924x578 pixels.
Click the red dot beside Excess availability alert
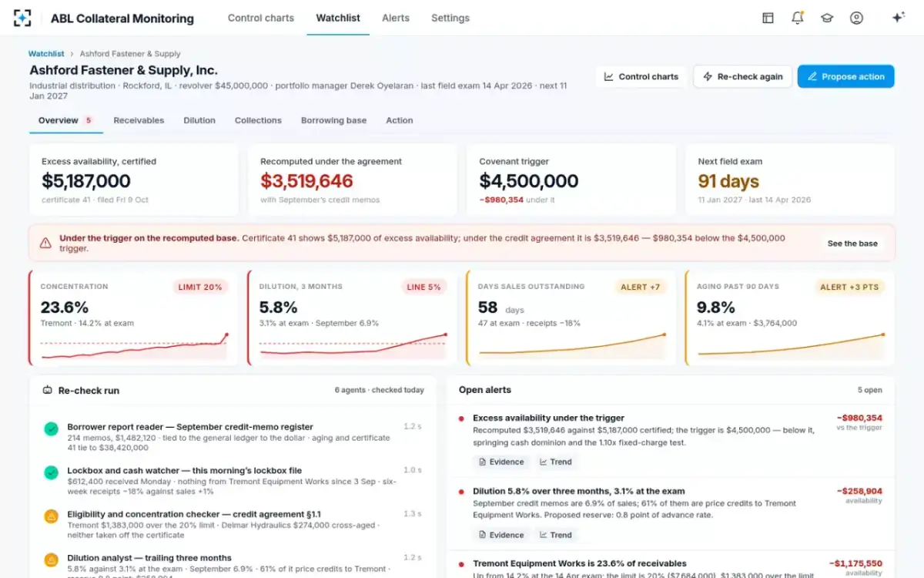tap(461, 418)
